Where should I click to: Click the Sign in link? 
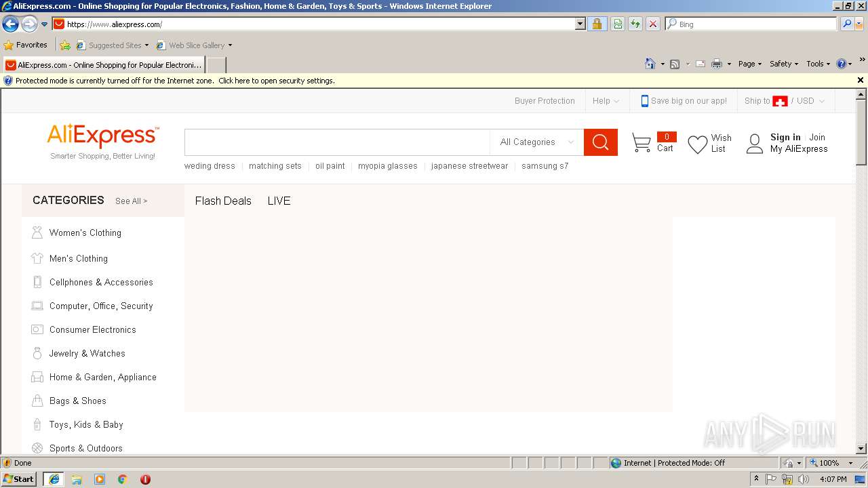785,137
